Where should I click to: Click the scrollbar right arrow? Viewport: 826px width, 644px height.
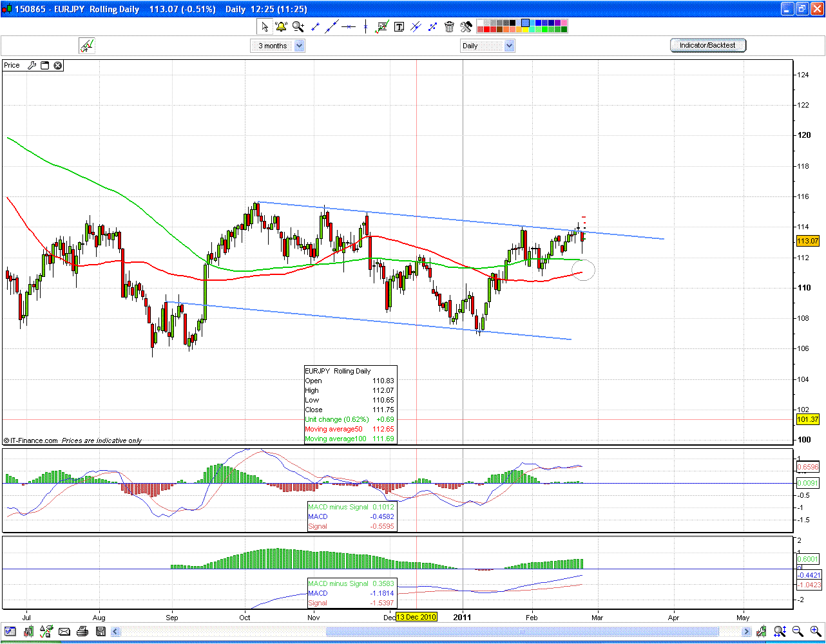[746, 631]
